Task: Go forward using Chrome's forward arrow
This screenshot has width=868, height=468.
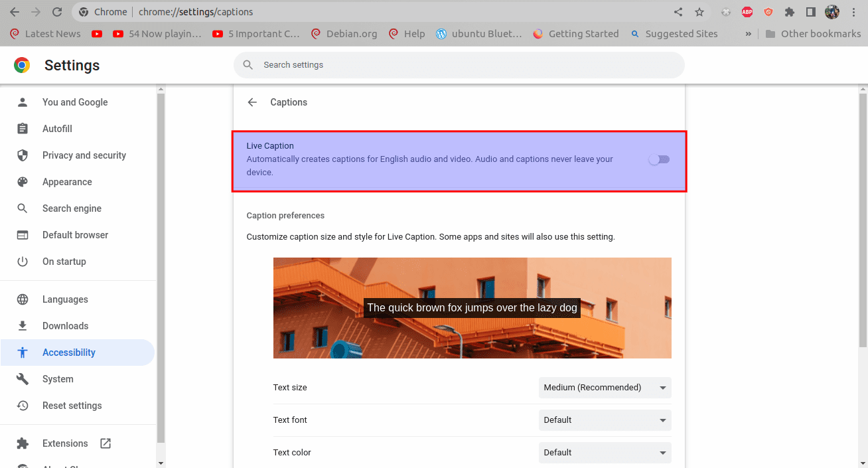Action: pyautogui.click(x=36, y=12)
